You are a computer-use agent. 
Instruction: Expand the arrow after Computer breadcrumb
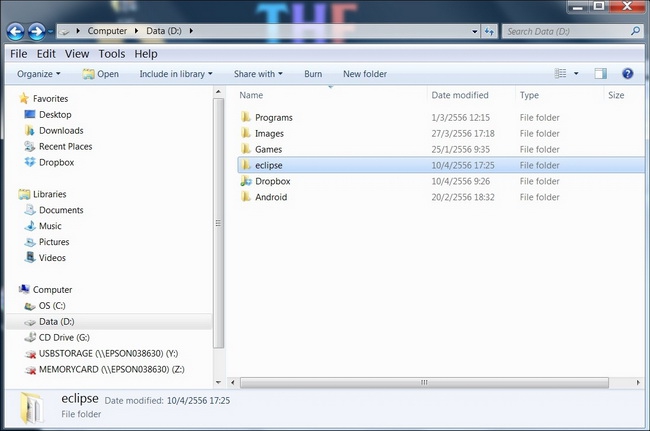[x=136, y=31]
